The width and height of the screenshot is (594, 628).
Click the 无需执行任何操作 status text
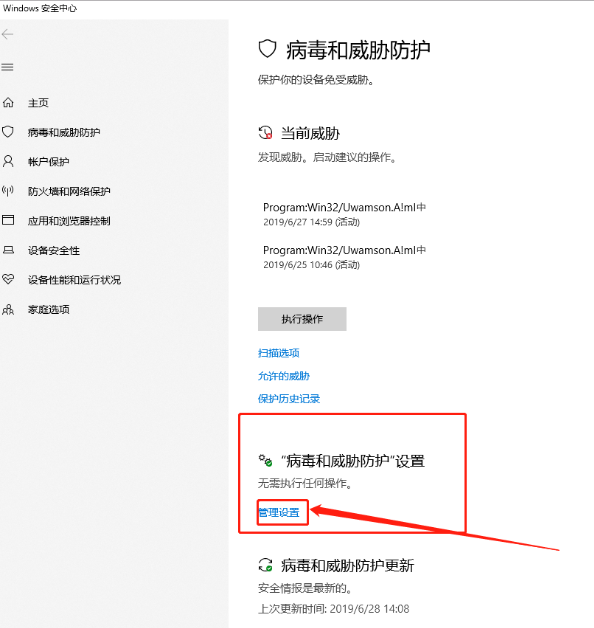[x=306, y=483]
